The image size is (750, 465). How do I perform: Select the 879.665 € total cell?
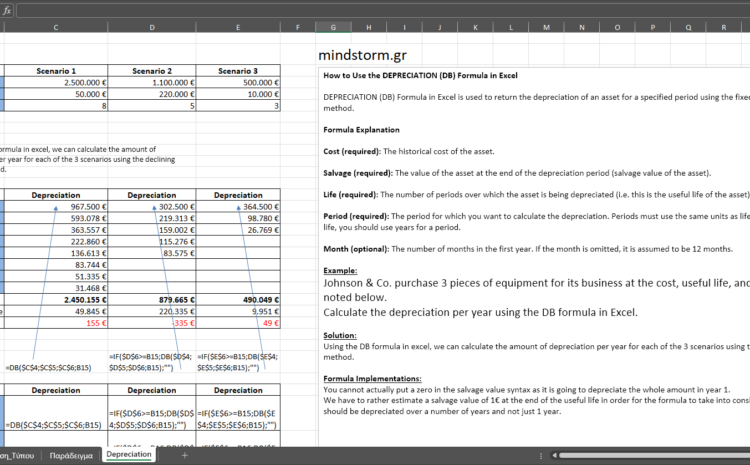point(152,300)
